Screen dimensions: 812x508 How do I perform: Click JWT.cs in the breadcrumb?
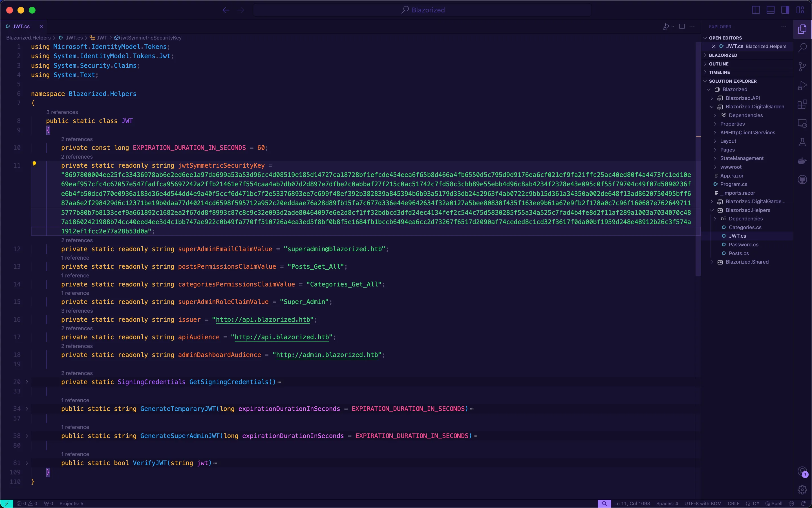click(74, 38)
